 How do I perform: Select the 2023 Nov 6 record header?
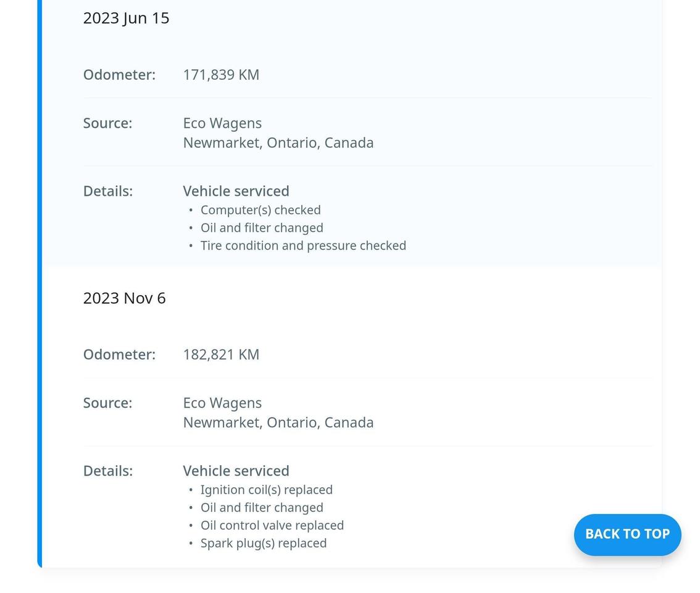coord(124,298)
